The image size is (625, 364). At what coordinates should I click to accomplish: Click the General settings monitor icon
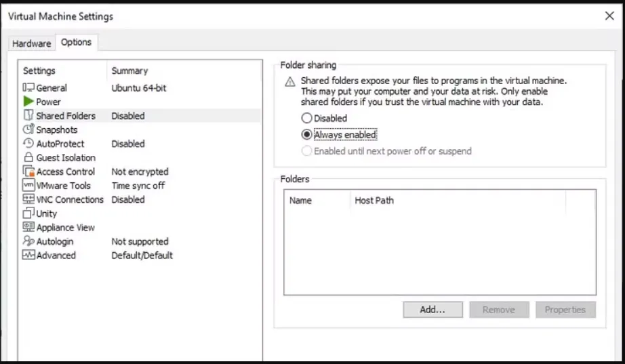coord(28,88)
